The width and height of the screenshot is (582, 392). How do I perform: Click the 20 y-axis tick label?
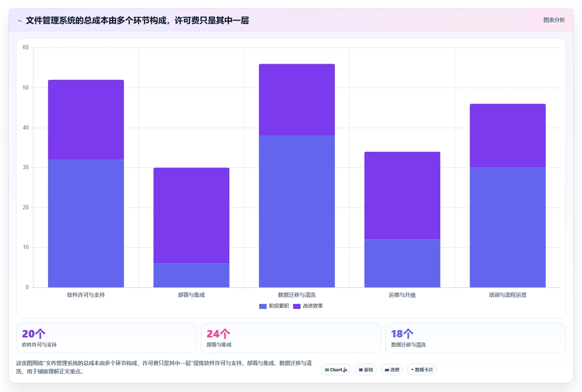[x=26, y=208]
